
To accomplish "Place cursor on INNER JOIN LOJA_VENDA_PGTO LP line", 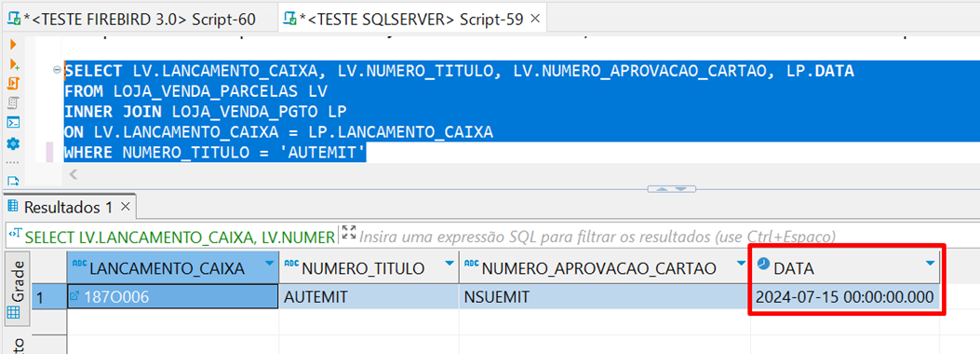I will coord(205,112).
